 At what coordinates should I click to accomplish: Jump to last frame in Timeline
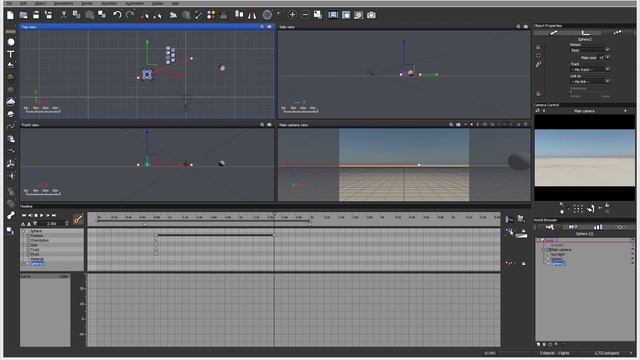click(54, 215)
